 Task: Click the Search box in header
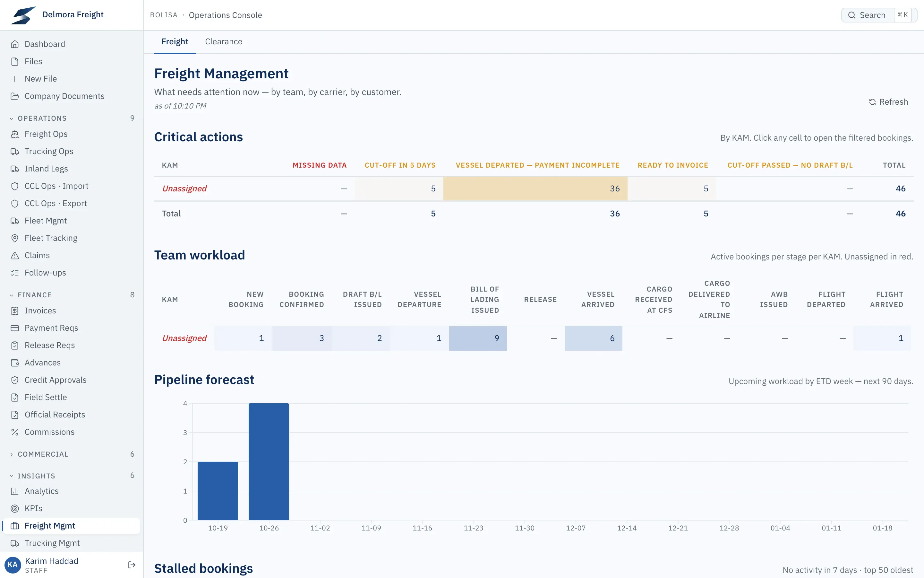click(x=879, y=15)
